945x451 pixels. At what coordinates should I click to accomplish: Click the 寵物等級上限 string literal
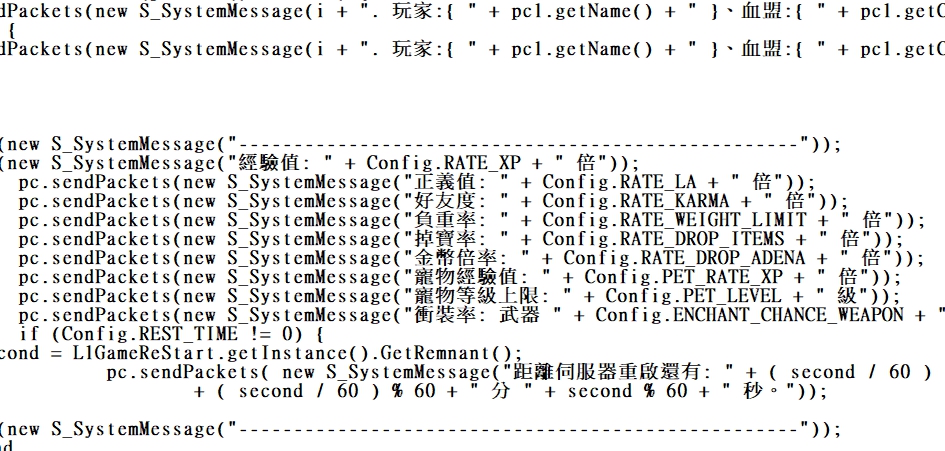488,296
